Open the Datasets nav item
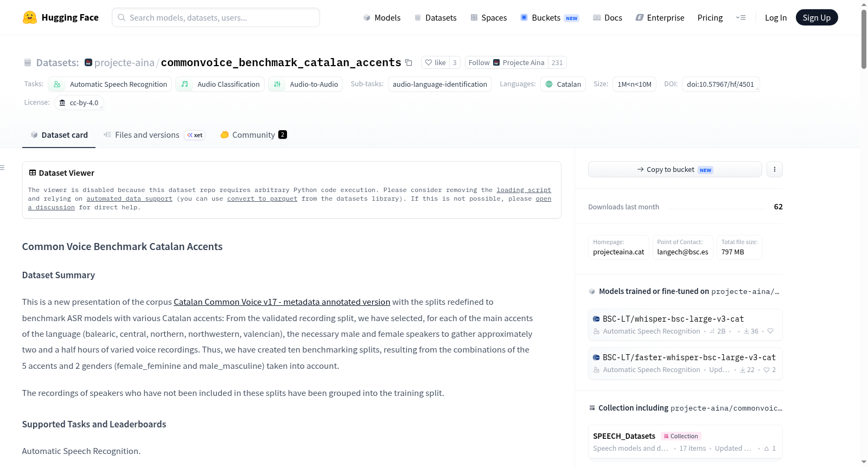This screenshot has height=467, width=868. point(435,18)
